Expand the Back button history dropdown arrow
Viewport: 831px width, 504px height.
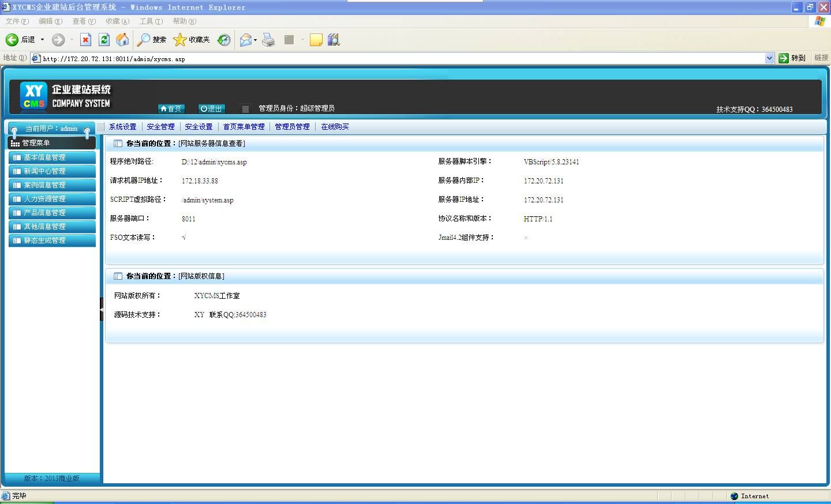pos(42,40)
